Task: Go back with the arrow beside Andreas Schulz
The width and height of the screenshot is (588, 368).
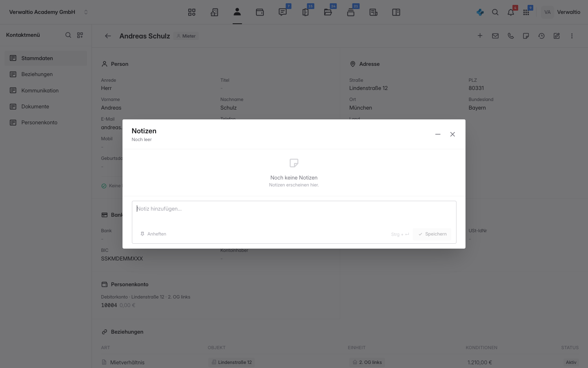Action: (x=108, y=36)
